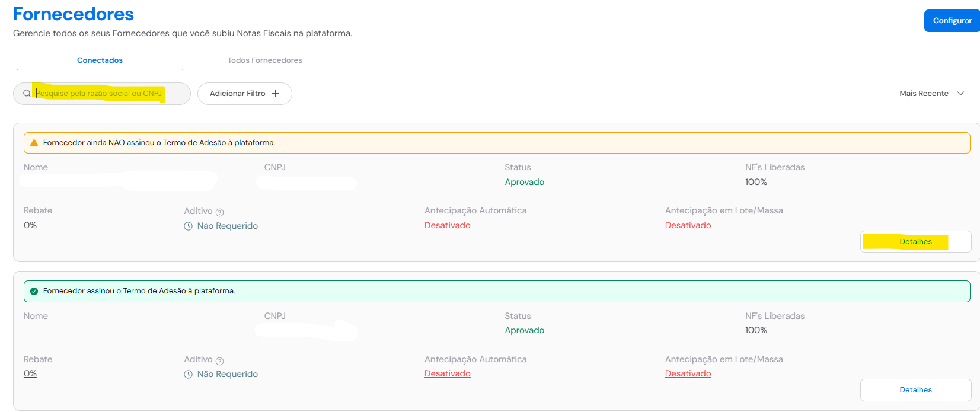Open the Adicionar Filtro menu
Viewport: 980px width, 412px height.
[x=244, y=94]
